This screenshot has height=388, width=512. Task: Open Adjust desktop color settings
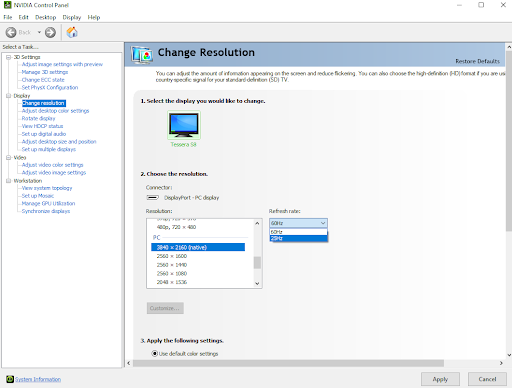(x=55, y=111)
